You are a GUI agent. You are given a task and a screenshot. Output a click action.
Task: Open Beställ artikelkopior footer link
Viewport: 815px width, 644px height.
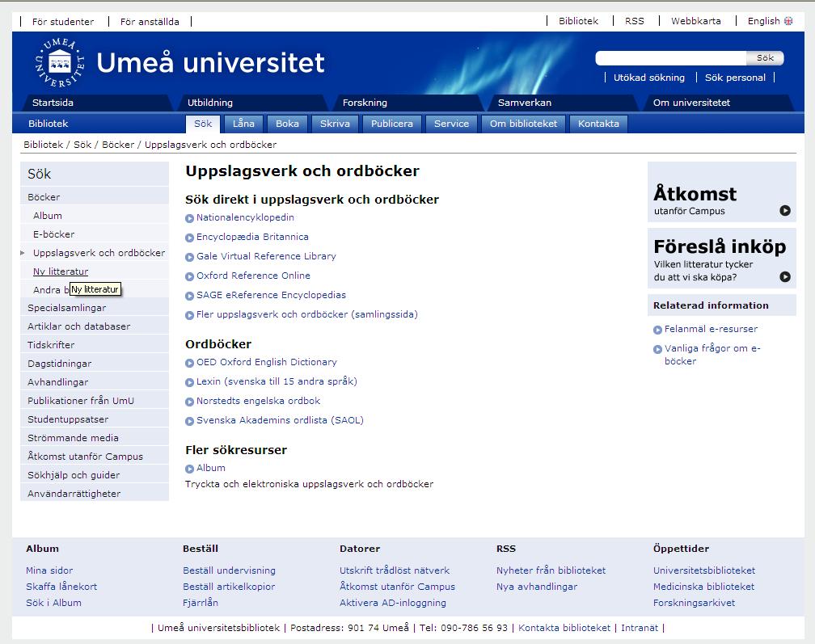tap(229, 587)
